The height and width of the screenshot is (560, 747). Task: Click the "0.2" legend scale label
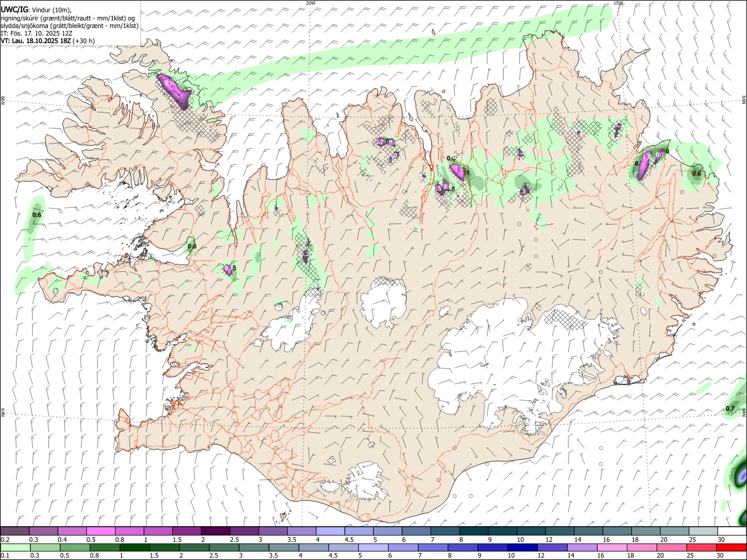(5, 540)
